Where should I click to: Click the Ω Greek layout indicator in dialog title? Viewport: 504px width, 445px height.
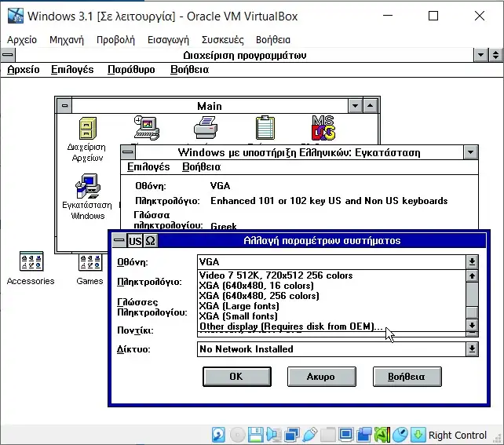click(x=150, y=241)
